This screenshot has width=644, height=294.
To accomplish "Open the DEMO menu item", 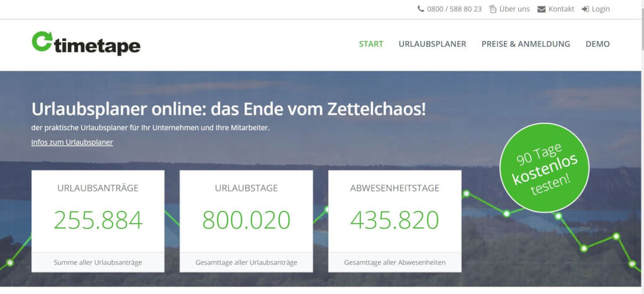I will pyautogui.click(x=597, y=44).
